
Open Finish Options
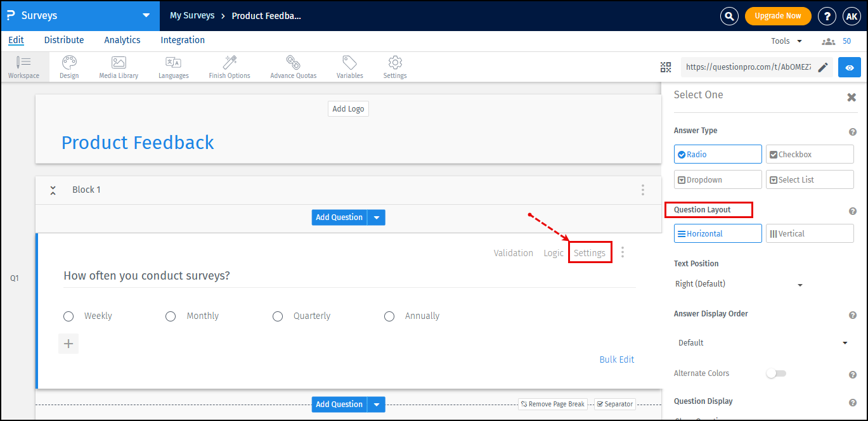coord(229,67)
